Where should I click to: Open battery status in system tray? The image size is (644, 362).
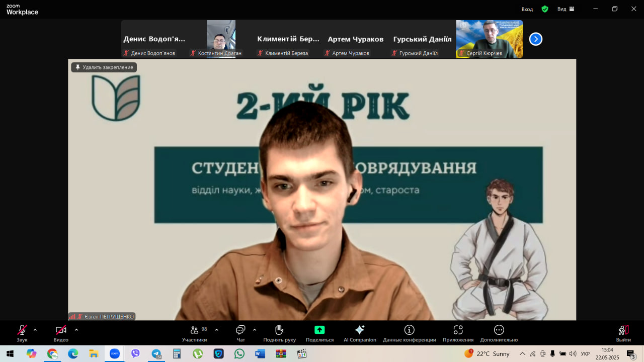563,353
